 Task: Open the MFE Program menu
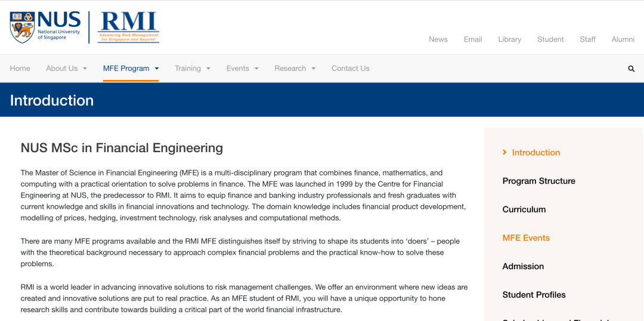(126, 69)
